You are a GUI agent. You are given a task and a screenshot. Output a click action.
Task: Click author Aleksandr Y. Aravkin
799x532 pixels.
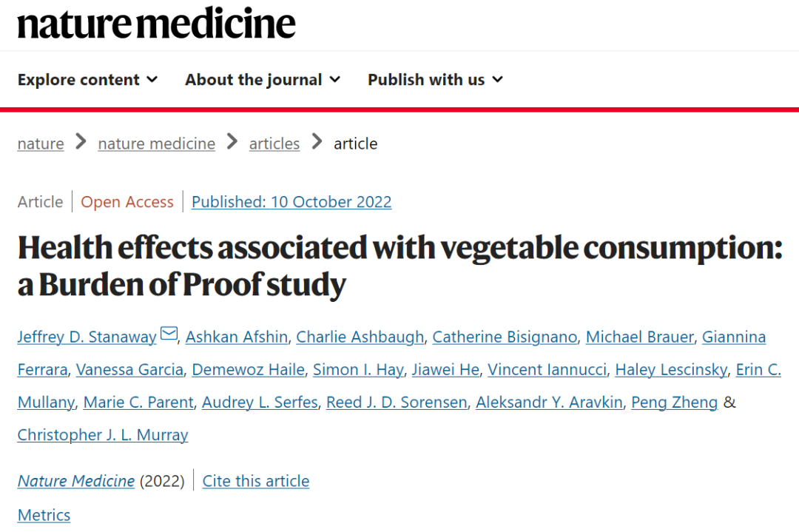(549, 403)
